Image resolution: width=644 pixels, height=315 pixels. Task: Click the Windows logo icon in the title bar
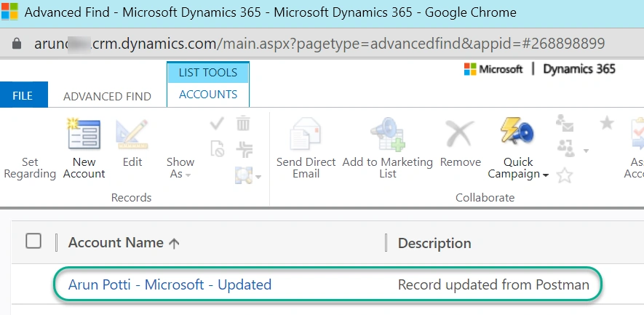pyautogui.click(x=9, y=12)
